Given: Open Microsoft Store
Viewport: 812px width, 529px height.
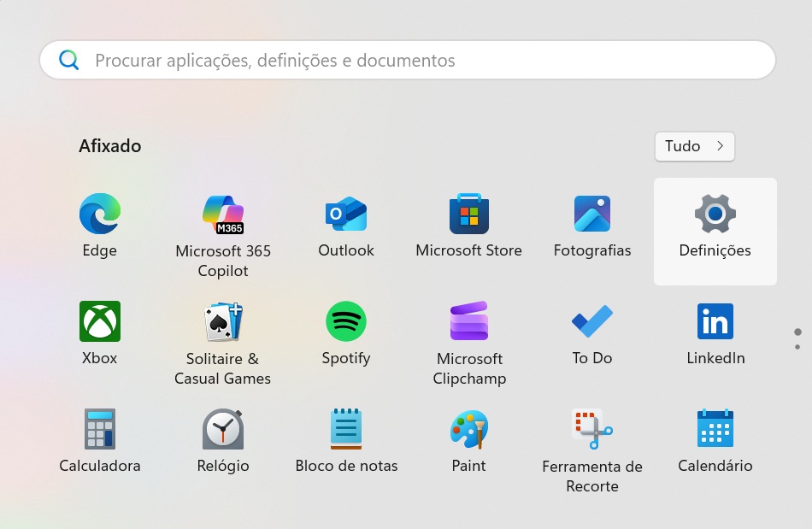Looking at the screenshot, I should pyautogui.click(x=469, y=215).
